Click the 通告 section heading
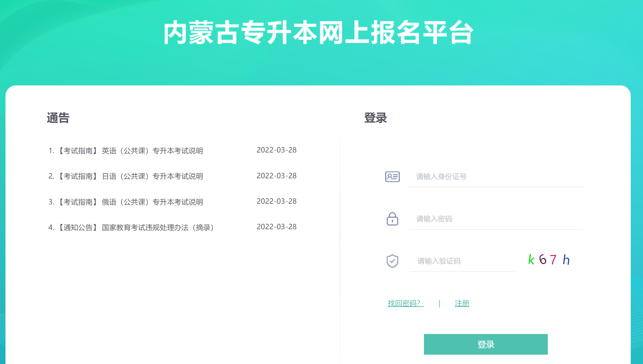Image resolution: width=643 pixels, height=364 pixels. click(58, 118)
